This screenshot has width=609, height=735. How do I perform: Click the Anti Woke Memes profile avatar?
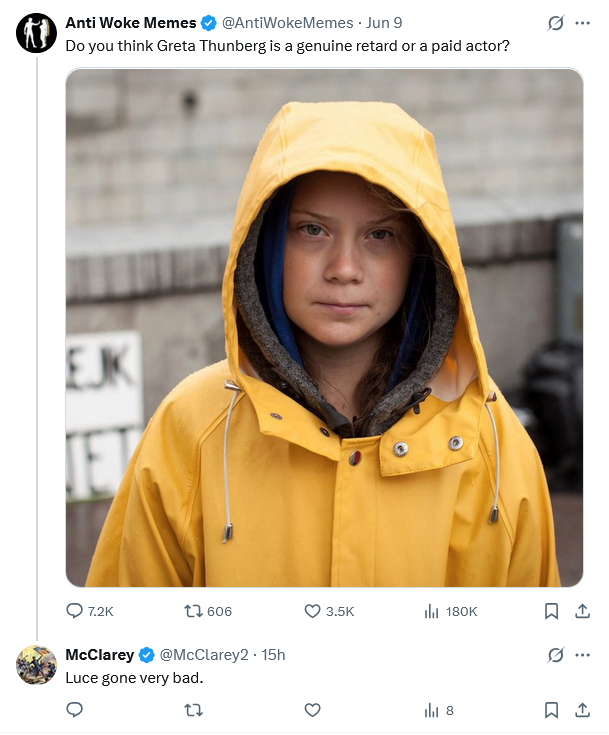[36, 33]
